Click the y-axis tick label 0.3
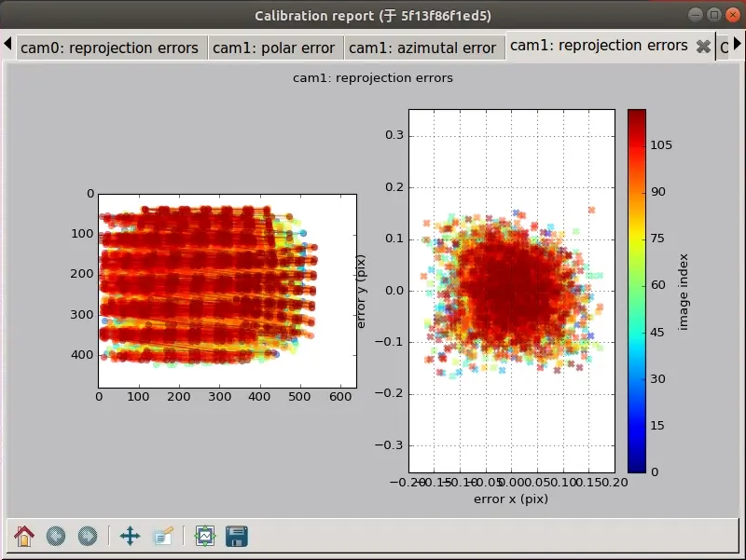 click(x=394, y=135)
